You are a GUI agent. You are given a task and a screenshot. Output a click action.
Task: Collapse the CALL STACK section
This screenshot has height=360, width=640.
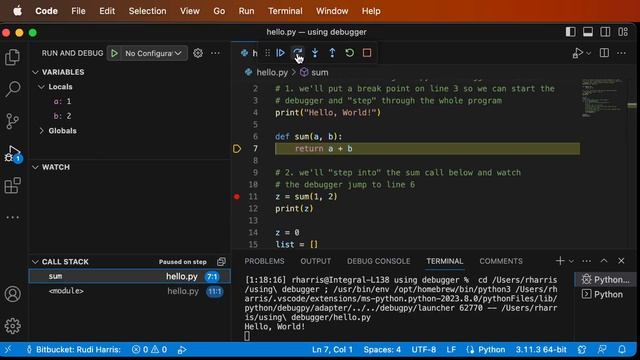[36, 262]
